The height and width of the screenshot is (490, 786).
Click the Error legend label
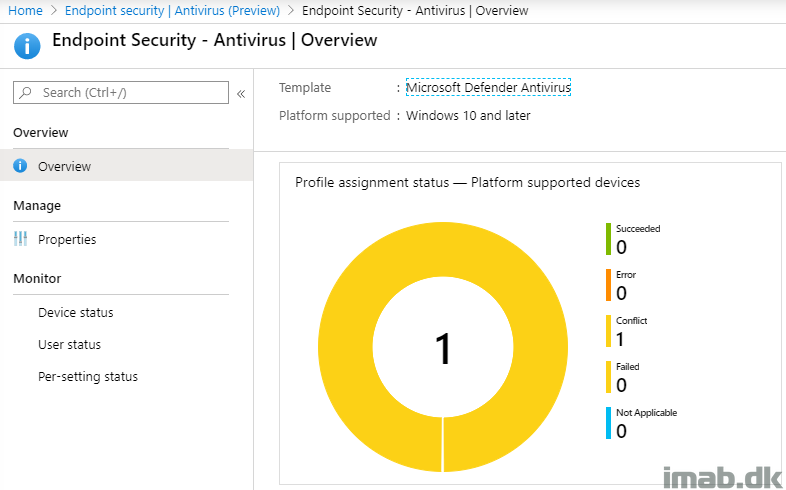[x=626, y=275]
